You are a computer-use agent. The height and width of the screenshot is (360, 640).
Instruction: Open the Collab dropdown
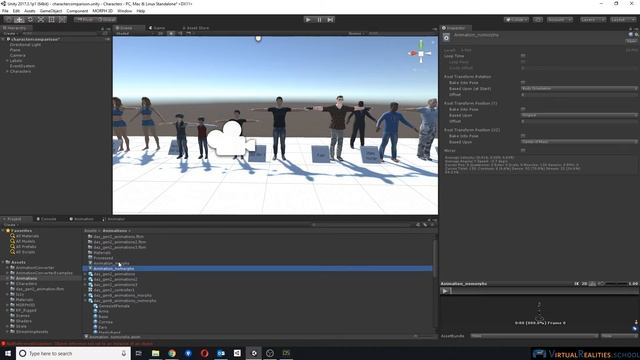pos(516,20)
